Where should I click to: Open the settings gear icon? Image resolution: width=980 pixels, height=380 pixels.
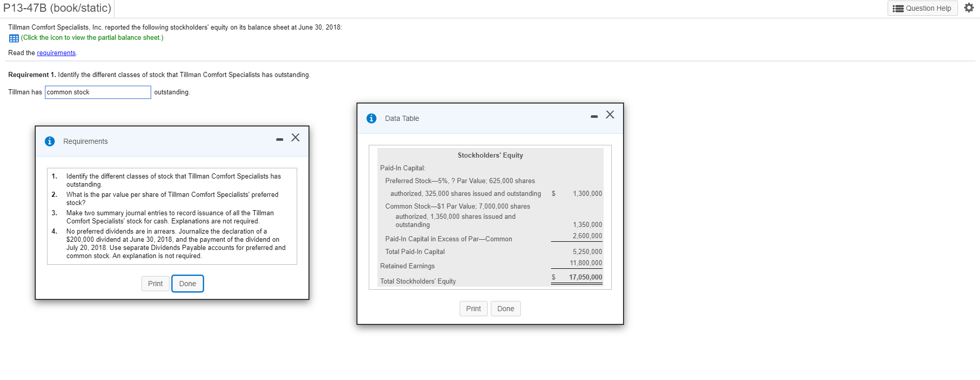[x=969, y=8]
